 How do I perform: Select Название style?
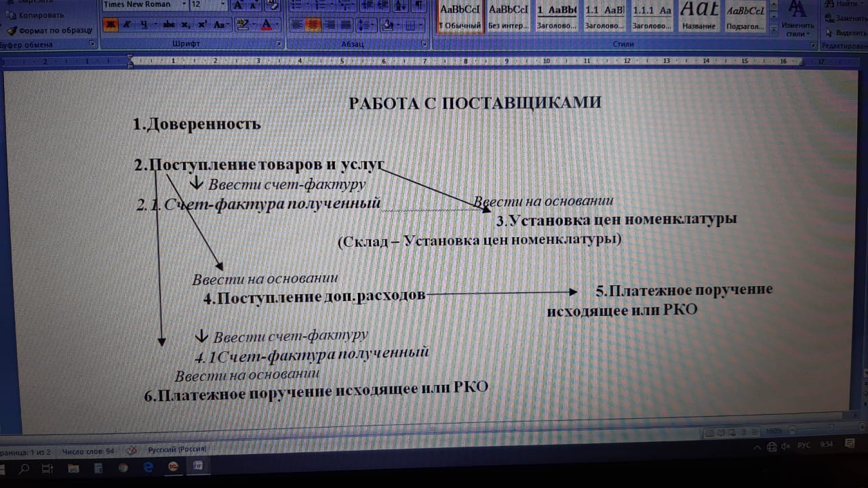click(x=699, y=18)
